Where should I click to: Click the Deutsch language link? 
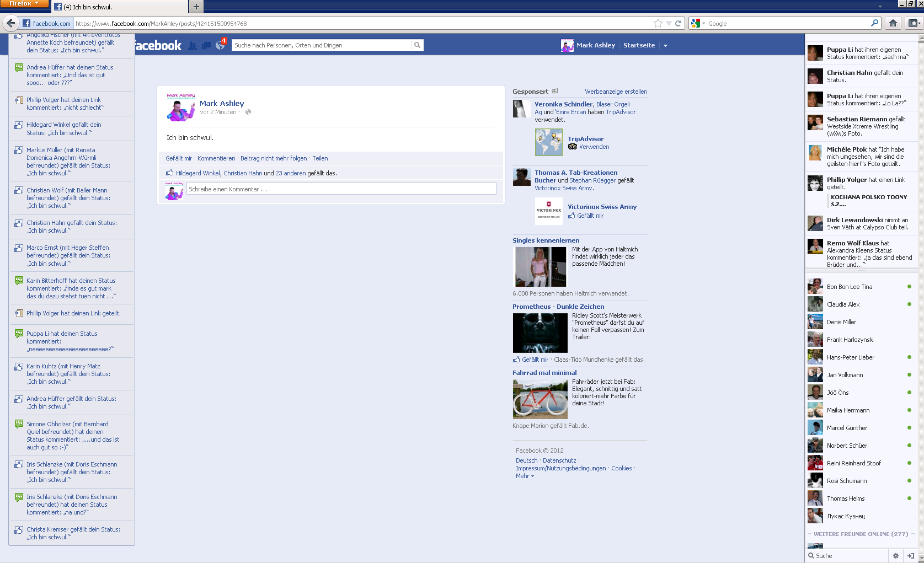pyautogui.click(x=526, y=460)
